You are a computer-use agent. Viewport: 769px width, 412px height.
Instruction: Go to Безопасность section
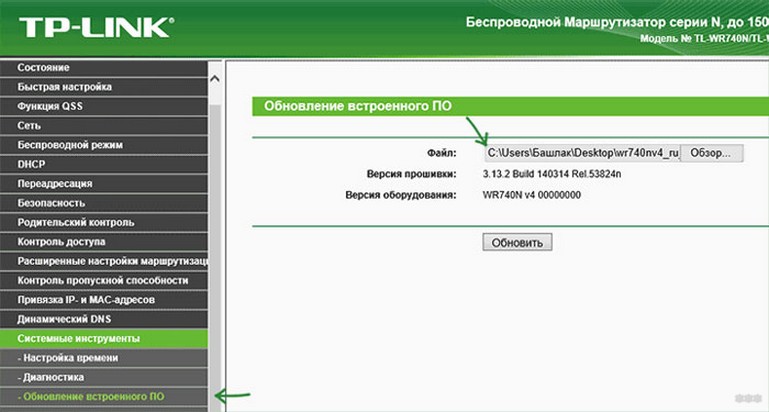click(x=103, y=203)
